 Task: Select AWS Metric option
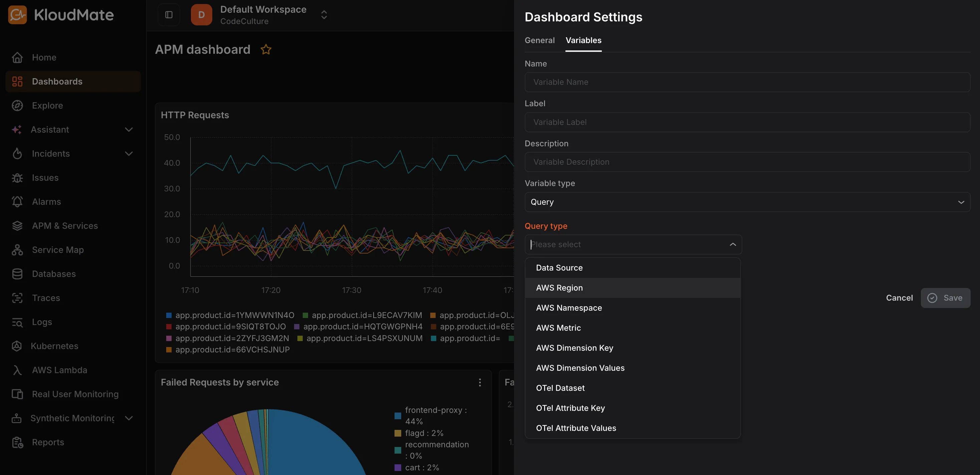click(633, 328)
